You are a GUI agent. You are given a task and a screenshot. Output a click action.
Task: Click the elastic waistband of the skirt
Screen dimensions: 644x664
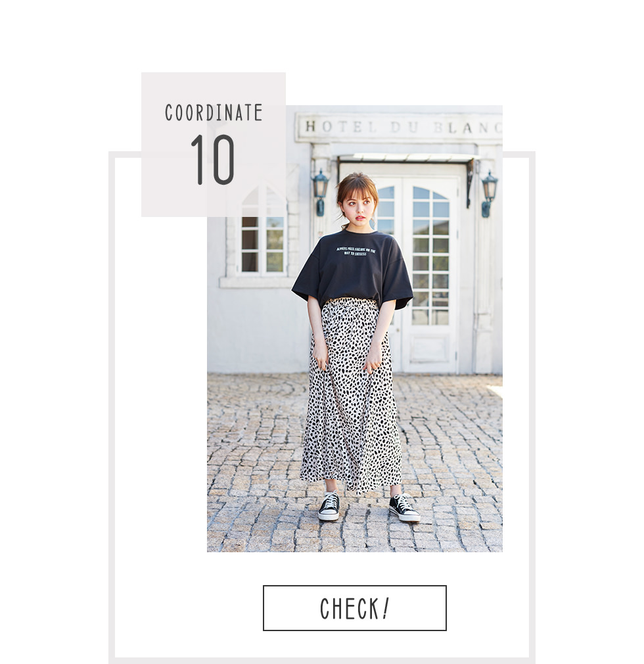pyautogui.click(x=351, y=302)
